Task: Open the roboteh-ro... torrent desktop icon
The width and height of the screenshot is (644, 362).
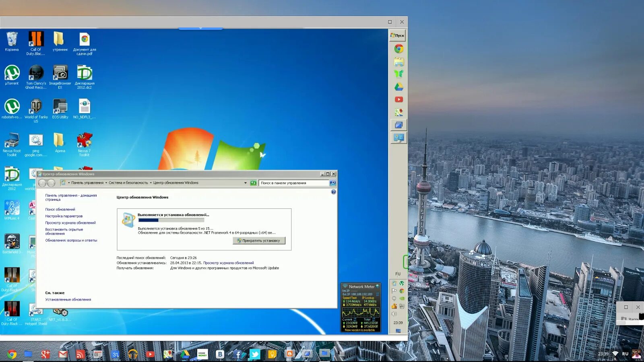Action: click(12, 109)
